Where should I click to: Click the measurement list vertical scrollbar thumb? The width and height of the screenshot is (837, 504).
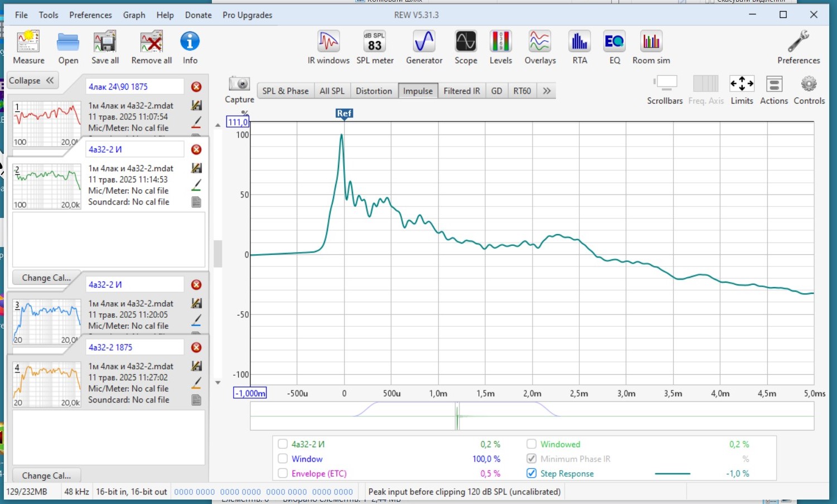point(217,254)
